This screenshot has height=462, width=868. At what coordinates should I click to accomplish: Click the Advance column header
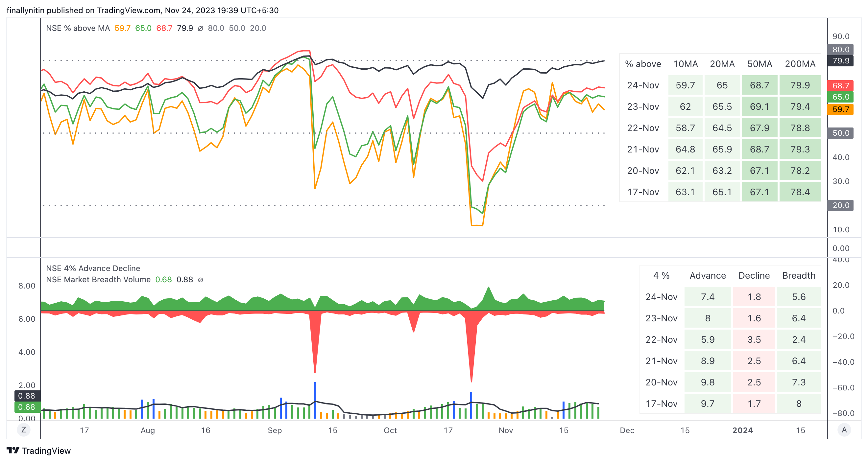[x=708, y=275]
